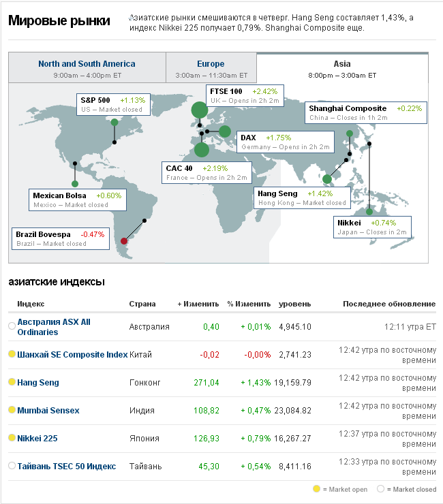The image size is (443, 504).
Task: Open the Shanghai Composite label box
Action: coord(366,113)
